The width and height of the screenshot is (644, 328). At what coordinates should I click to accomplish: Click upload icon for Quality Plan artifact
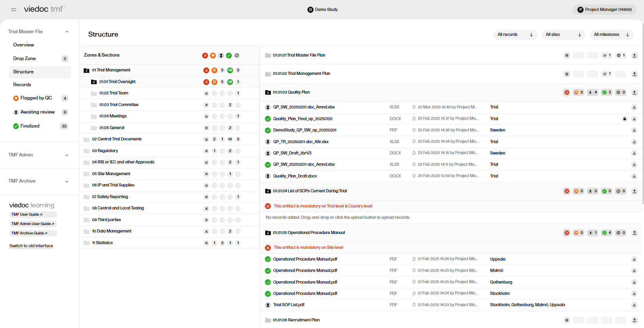pyautogui.click(x=634, y=92)
